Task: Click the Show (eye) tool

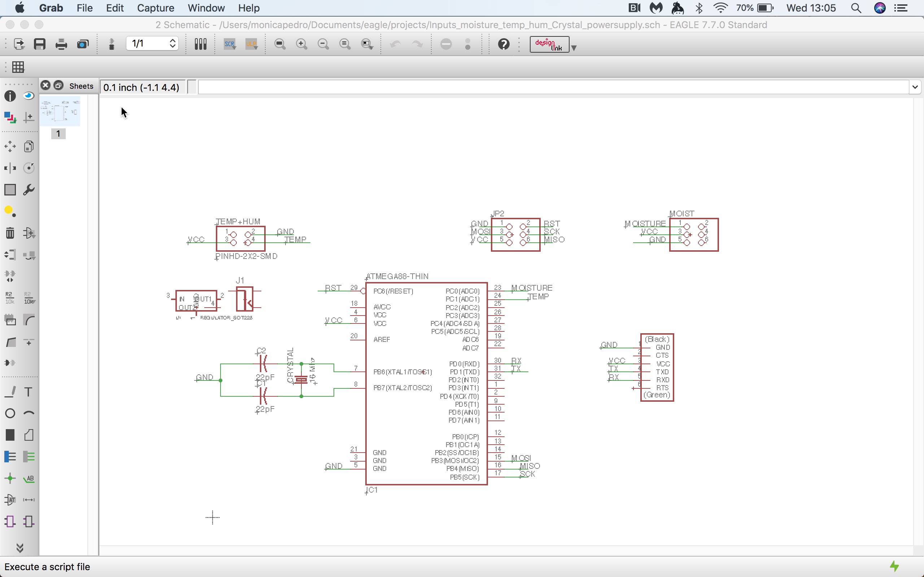Action: [x=29, y=96]
